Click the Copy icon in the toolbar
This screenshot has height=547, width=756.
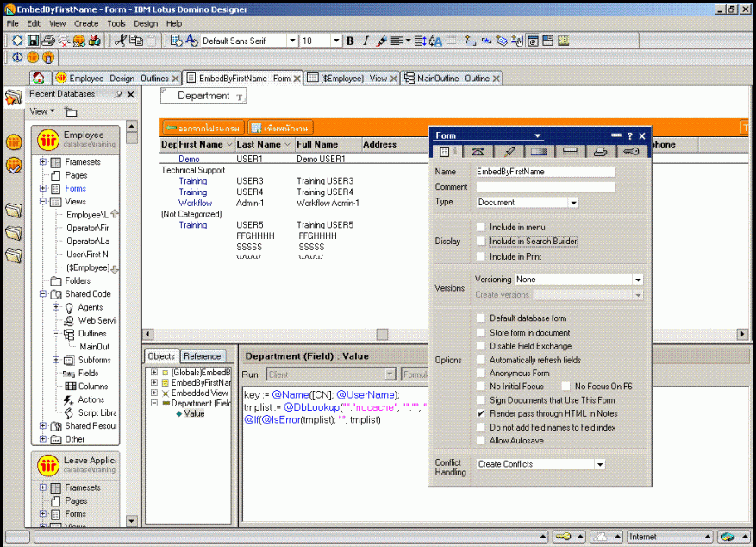pos(136,41)
